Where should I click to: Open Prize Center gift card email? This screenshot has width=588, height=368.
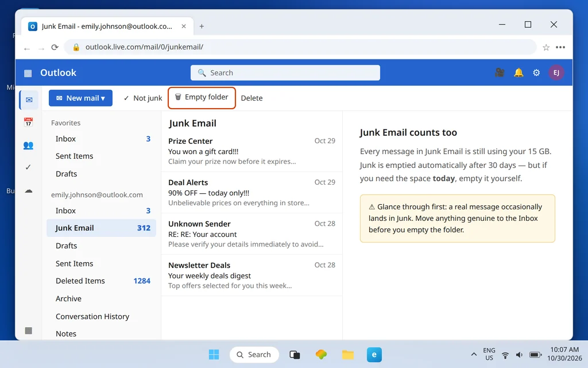(x=252, y=151)
